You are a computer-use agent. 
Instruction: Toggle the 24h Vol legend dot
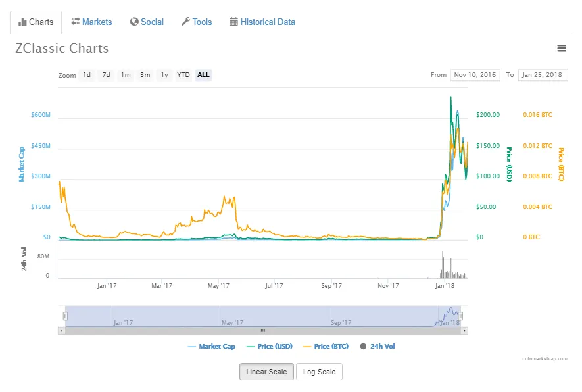coord(363,347)
